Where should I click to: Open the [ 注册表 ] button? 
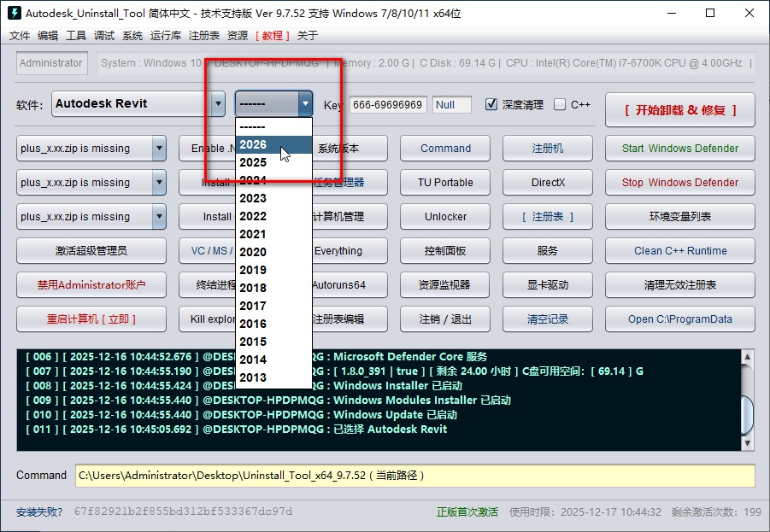coord(548,216)
